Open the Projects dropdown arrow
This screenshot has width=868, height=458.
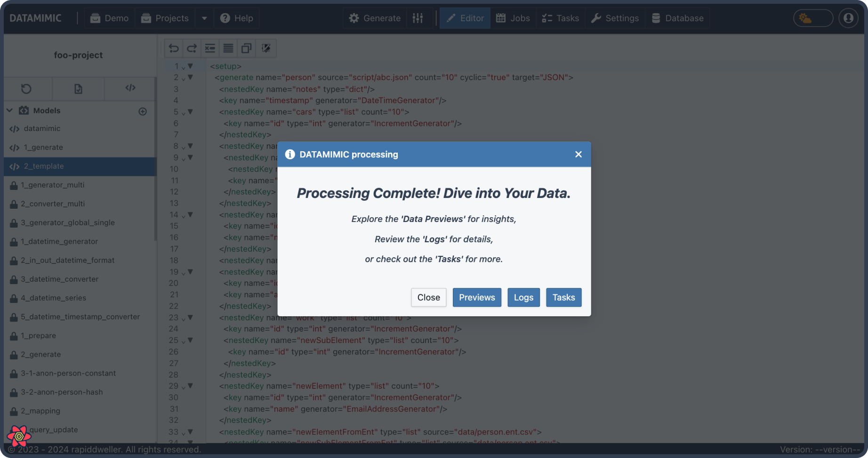coord(204,18)
